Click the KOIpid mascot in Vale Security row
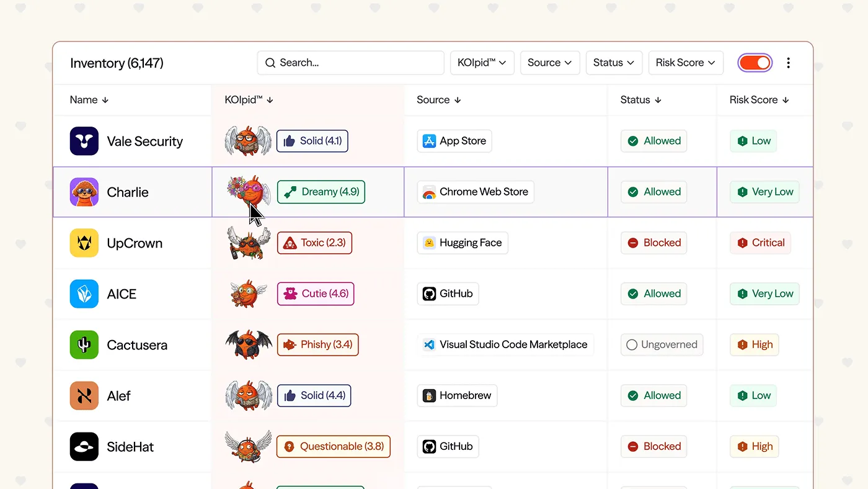This screenshot has height=489, width=868. pos(248,141)
